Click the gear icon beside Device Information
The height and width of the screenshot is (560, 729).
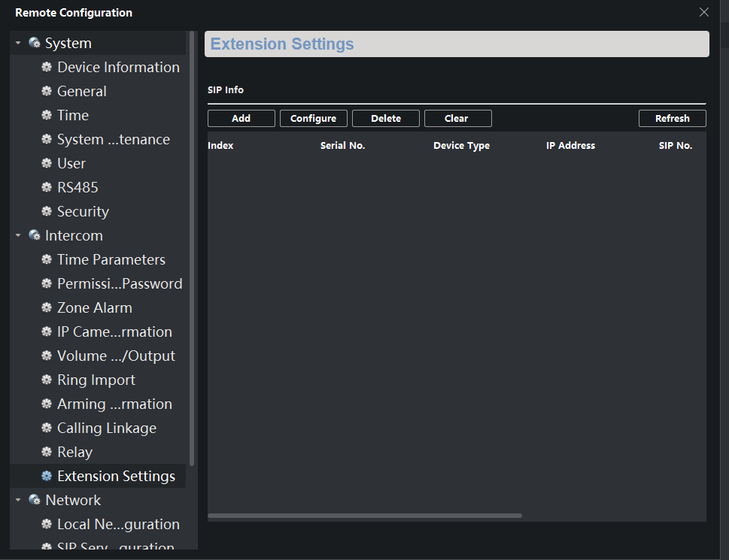pyautogui.click(x=47, y=68)
